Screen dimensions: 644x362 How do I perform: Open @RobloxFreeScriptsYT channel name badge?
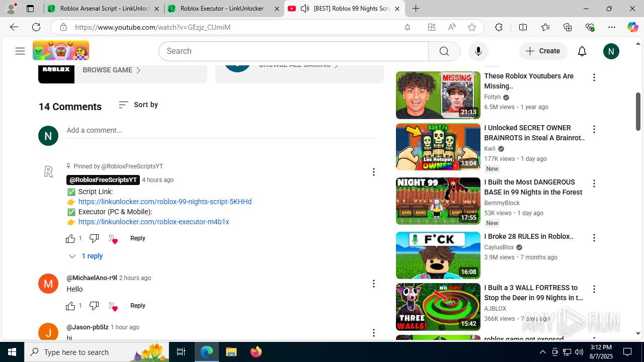103,180
